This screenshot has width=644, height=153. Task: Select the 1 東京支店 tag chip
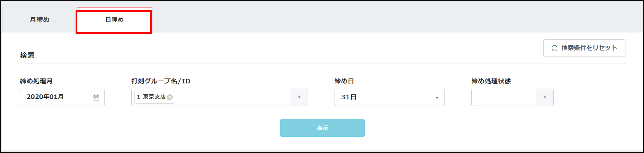coord(154,97)
